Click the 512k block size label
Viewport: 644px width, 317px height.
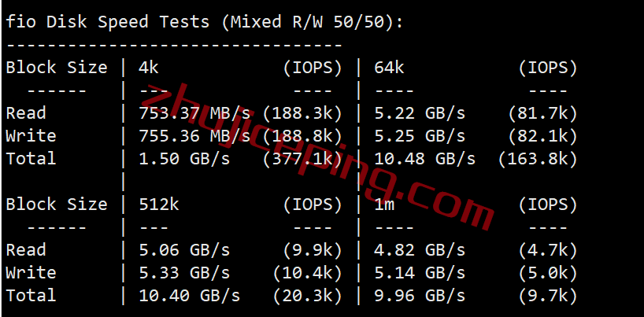[159, 204]
